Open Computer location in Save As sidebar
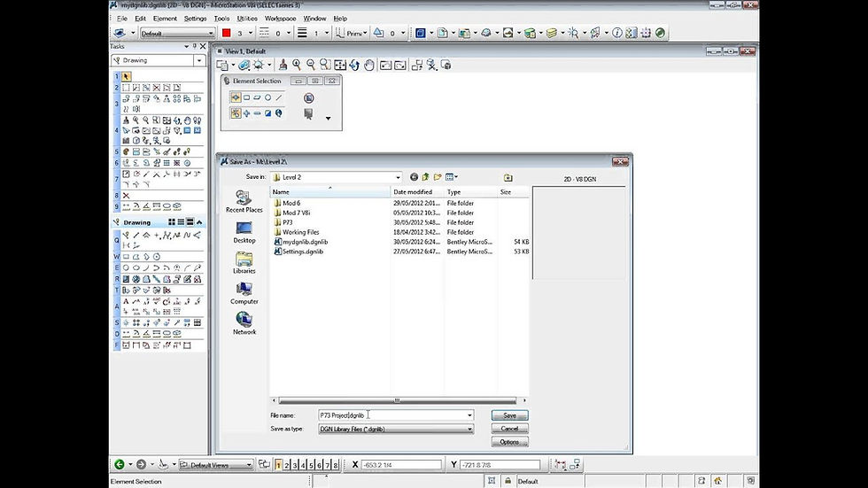The width and height of the screenshot is (868, 488). coord(244,293)
